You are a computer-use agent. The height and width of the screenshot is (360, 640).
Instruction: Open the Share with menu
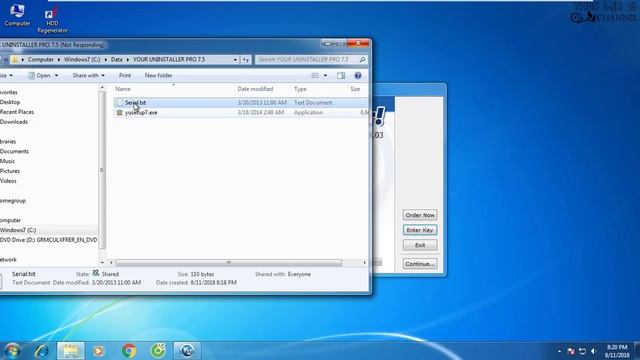(88, 76)
